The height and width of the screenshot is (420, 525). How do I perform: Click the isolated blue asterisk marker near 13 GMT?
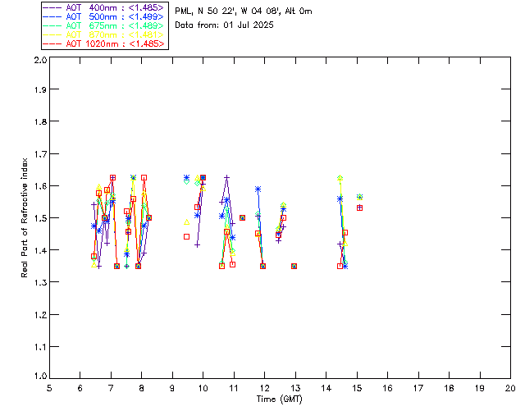[294, 266]
